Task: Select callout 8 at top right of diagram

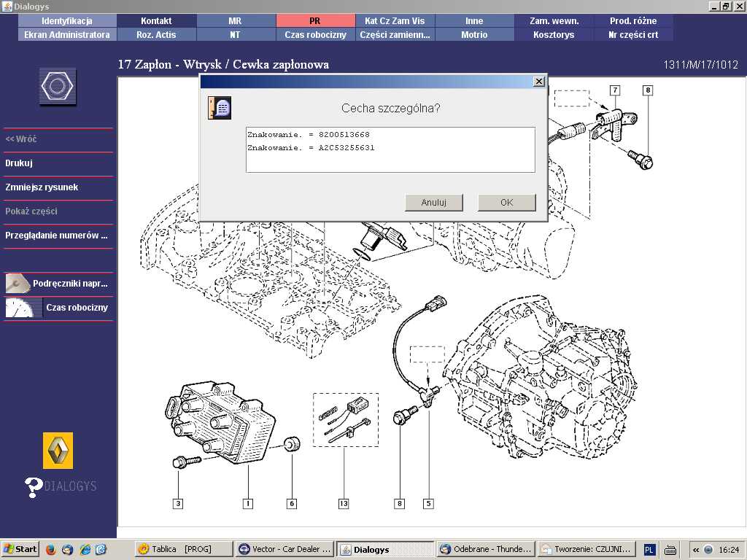Action: 648,90
